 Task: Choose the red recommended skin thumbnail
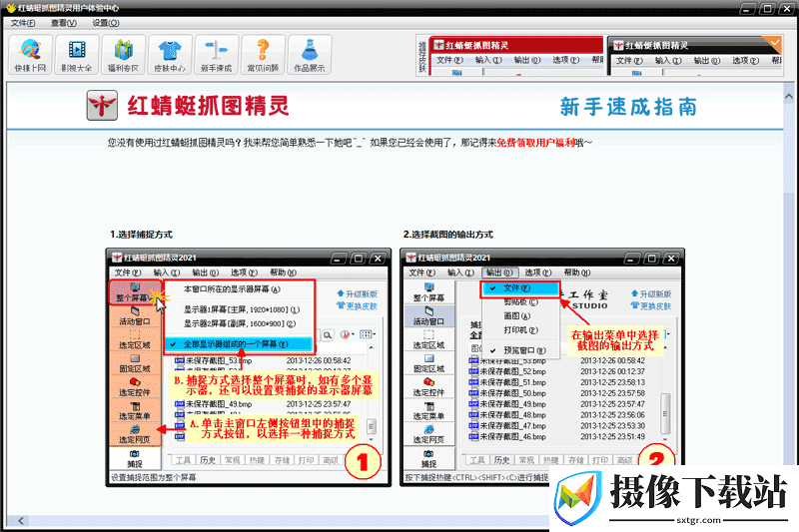[516, 56]
